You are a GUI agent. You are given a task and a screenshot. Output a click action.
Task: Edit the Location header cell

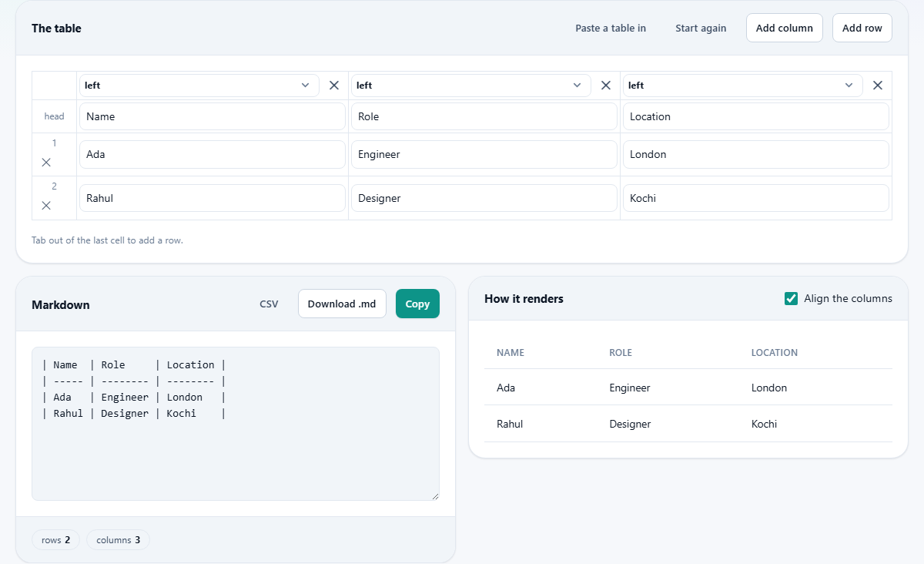tap(756, 116)
